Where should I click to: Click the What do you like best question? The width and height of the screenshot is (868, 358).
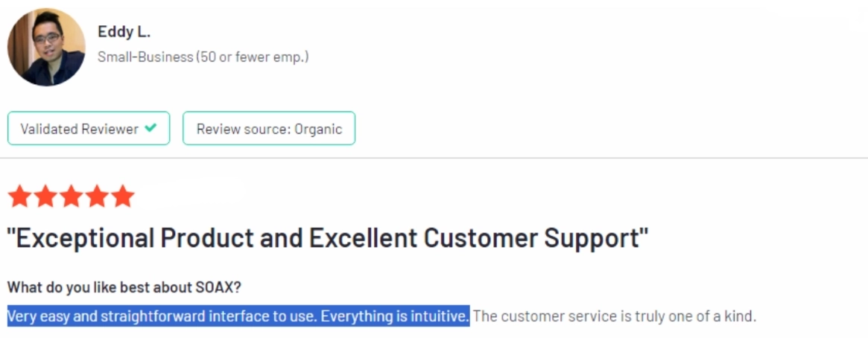coord(124,287)
